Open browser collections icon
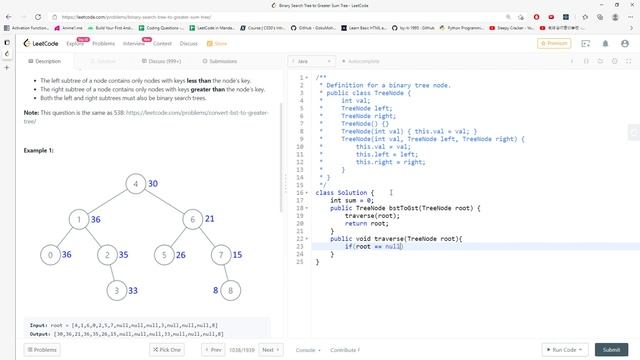 coord(600,17)
